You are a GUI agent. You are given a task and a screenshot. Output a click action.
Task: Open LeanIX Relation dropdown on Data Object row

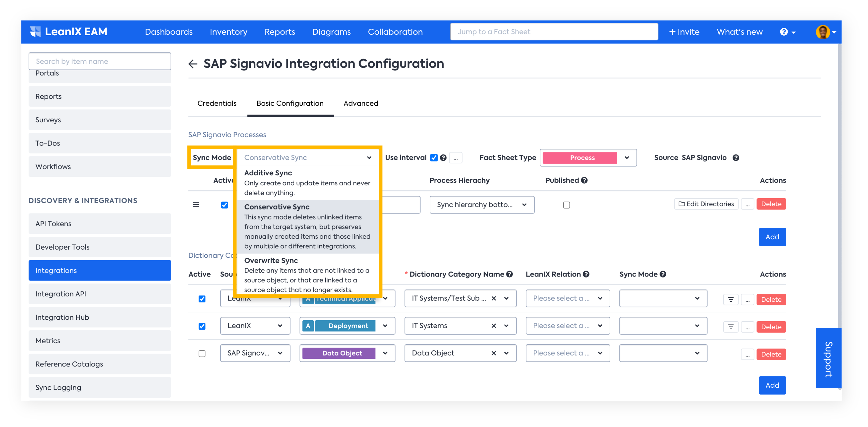[x=568, y=353]
